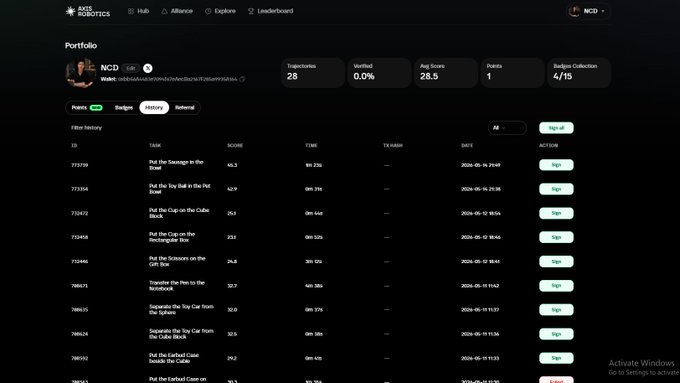Image resolution: width=680 pixels, height=383 pixels.
Task: Sign the Toy Car from the Cube Block entry
Action: pyautogui.click(x=556, y=334)
